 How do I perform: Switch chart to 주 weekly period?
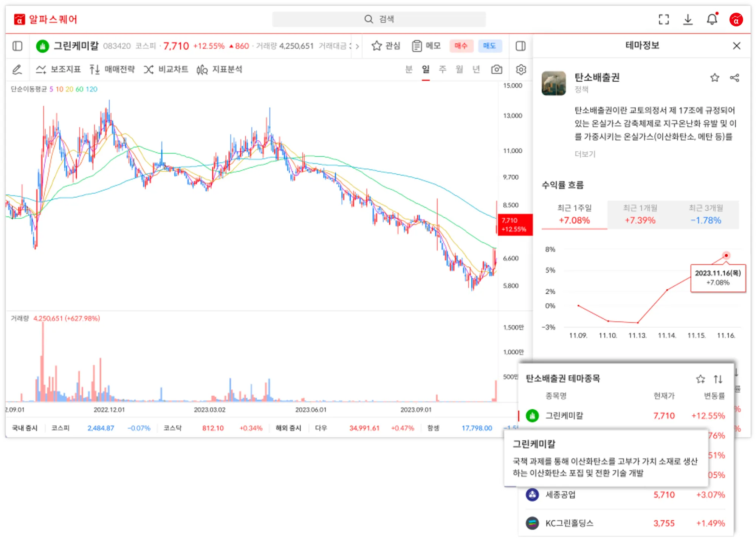tap(442, 70)
